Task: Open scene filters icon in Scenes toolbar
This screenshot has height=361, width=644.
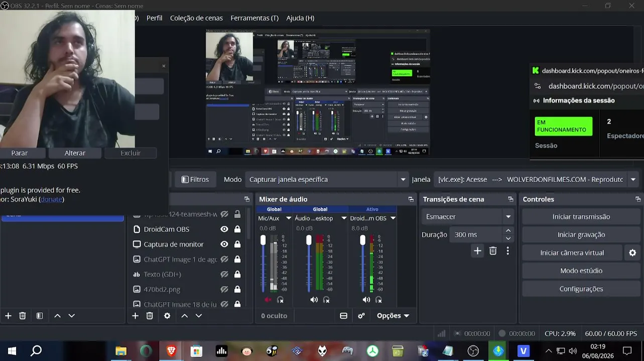Action: click(40, 316)
